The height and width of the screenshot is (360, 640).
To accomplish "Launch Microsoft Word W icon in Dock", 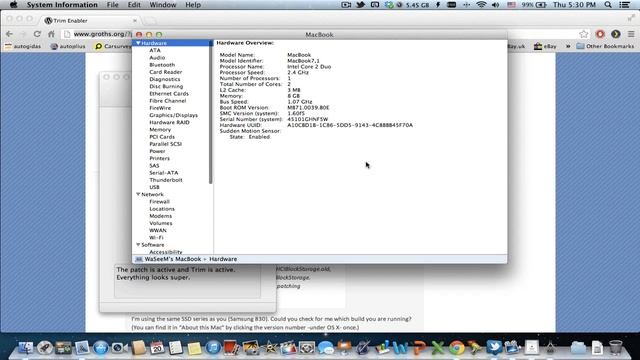I will coord(400,348).
